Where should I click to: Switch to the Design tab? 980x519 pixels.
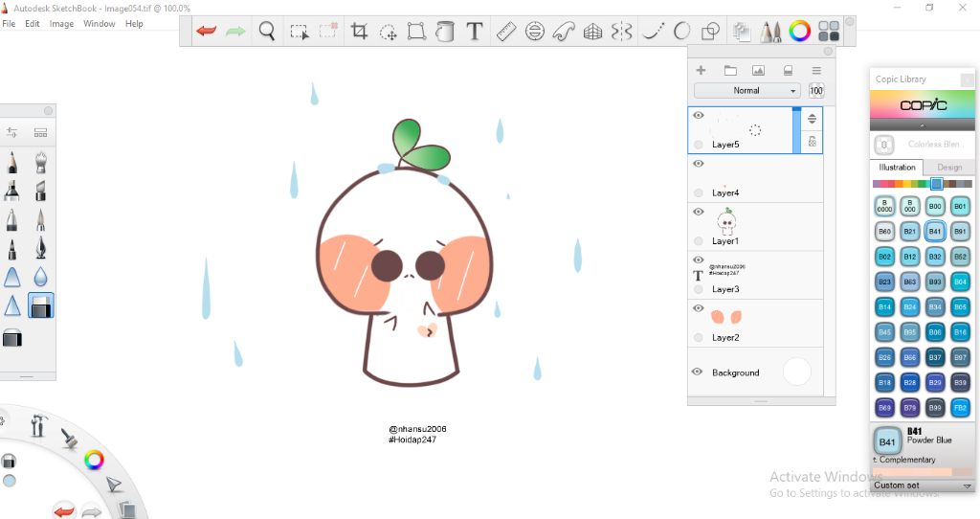tap(949, 168)
